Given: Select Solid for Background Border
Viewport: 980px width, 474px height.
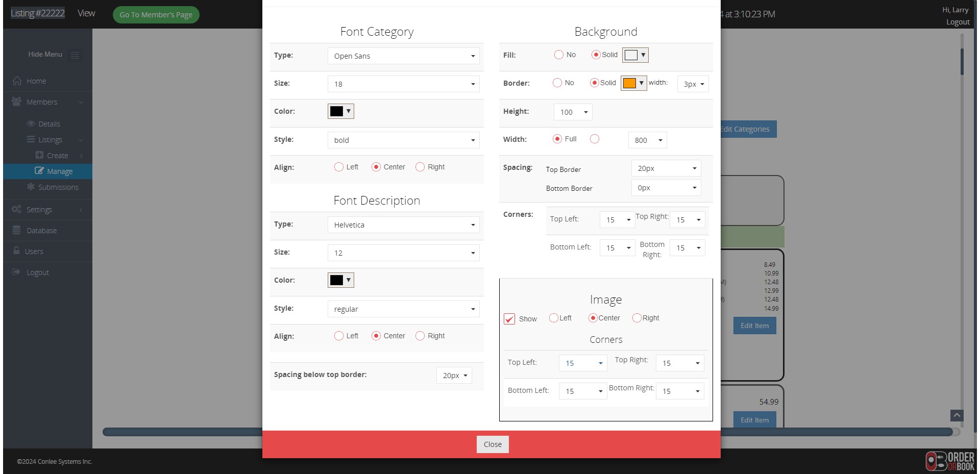Looking at the screenshot, I should [x=594, y=83].
